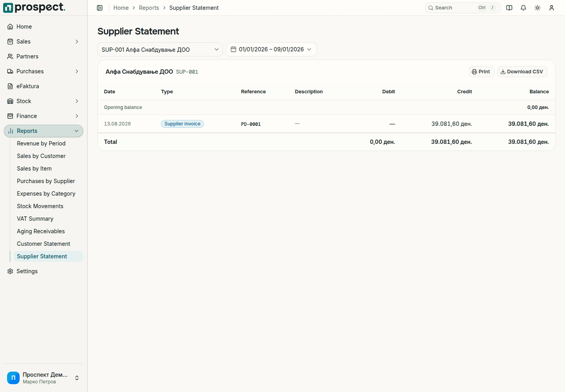Toggle the sidebar collapse icon
The width and height of the screenshot is (565, 392).
[100, 8]
